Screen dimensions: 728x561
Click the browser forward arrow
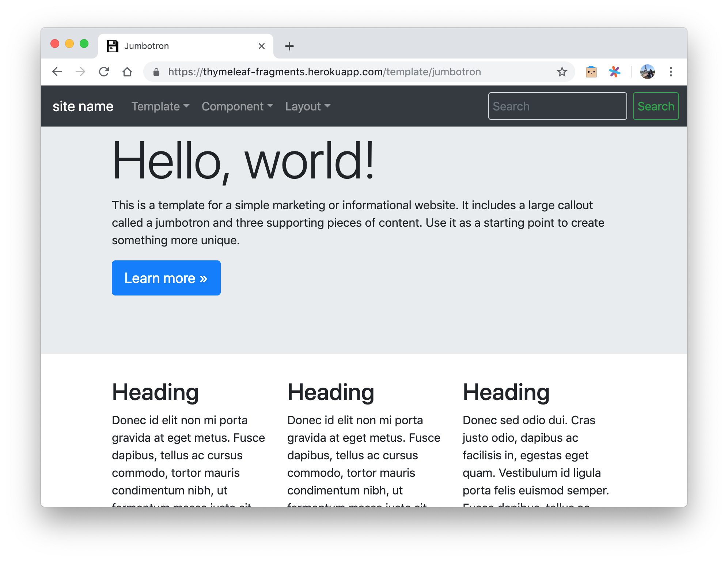(80, 72)
